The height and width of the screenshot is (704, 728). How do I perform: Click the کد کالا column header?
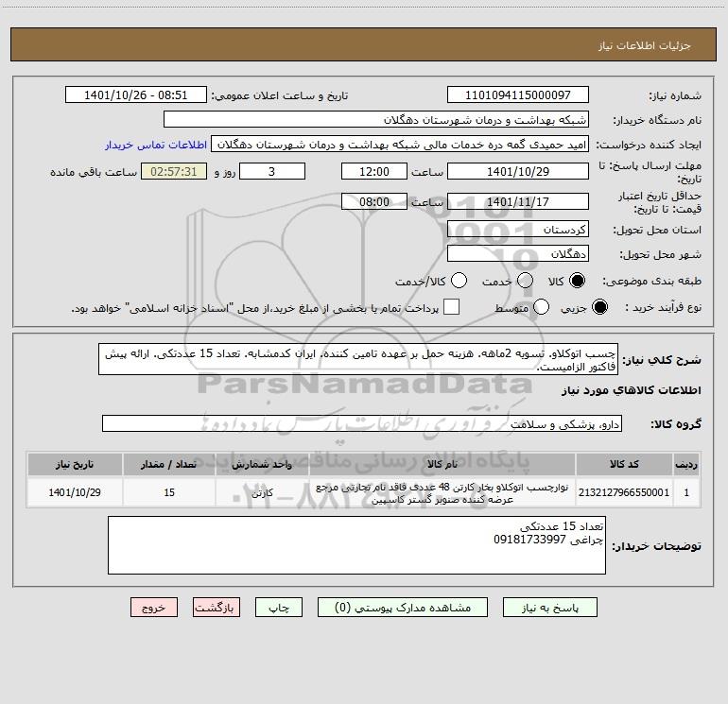click(624, 464)
